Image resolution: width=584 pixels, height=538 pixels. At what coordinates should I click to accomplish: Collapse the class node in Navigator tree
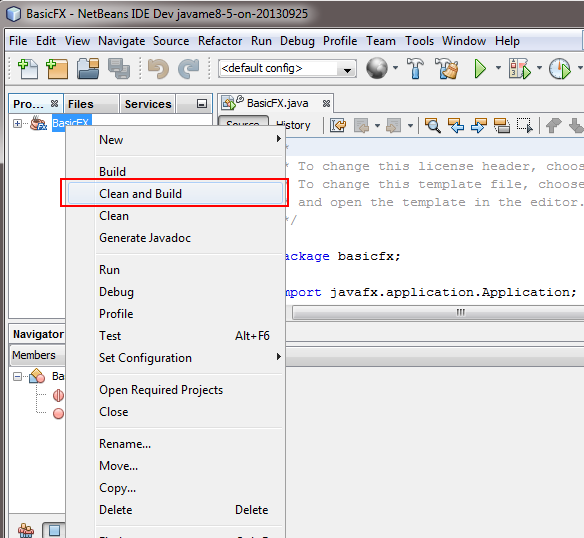tap(17, 376)
